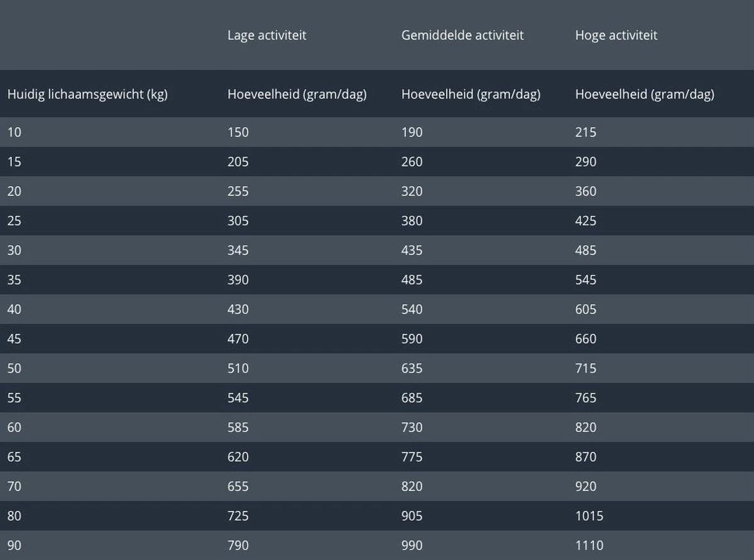Click the value 1015 in the 80 kg row
The width and height of the screenshot is (754, 560).
pos(589,516)
